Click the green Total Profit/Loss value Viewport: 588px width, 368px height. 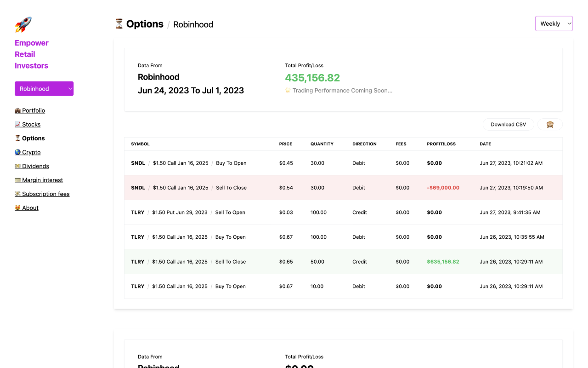pos(312,78)
